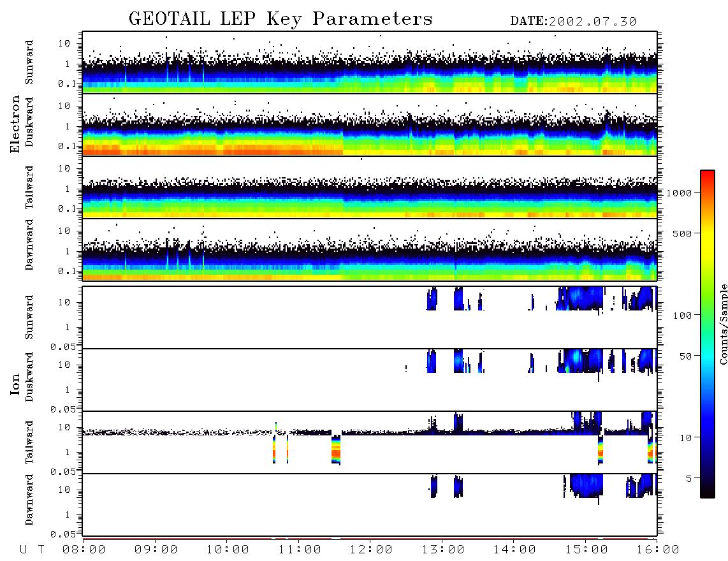Click the "GEOTAIL LEP Key Parameters" title

pos(280,19)
